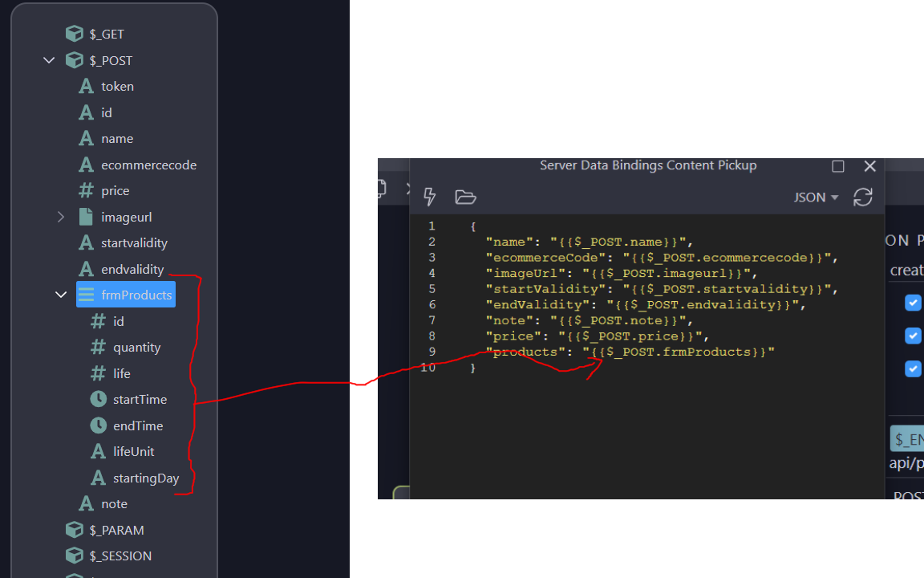Click the $_EN tag button on right

pos(908,439)
